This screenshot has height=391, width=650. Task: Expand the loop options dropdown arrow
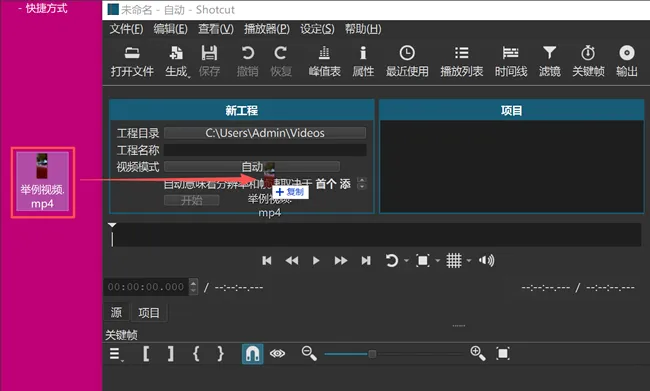click(x=406, y=261)
